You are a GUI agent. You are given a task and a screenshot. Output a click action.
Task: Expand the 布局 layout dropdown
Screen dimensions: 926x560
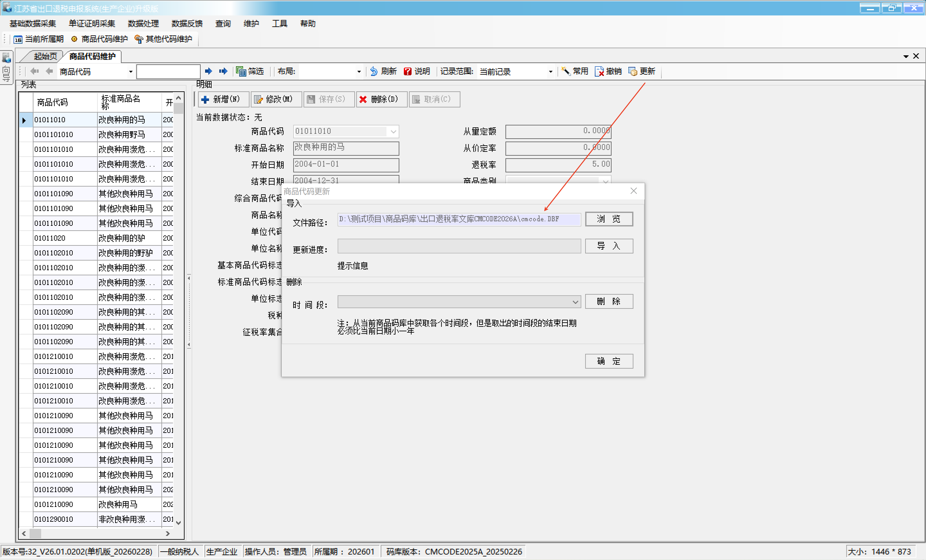pyautogui.click(x=359, y=71)
